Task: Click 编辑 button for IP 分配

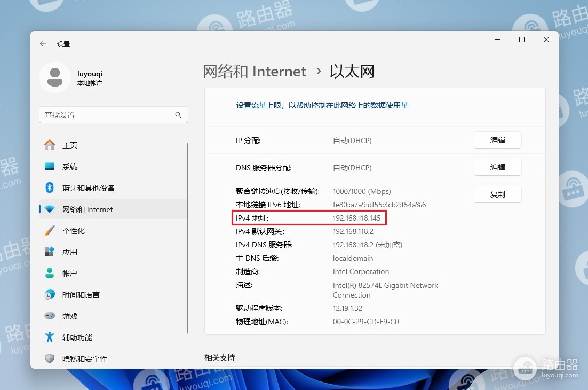Action: pyautogui.click(x=498, y=140)
